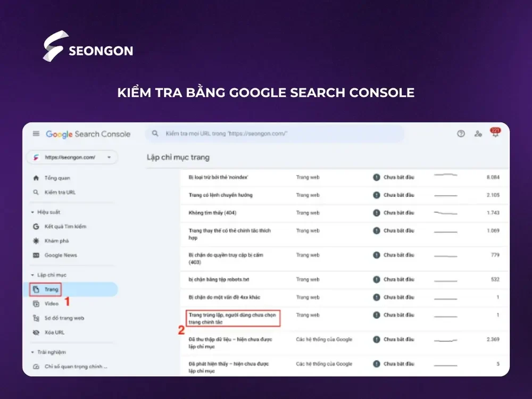The width and height of the screenshot is (532, 399).
Task: Click status icon in Không tìm thấy (404) row
Action: click(x=377, y=213)
